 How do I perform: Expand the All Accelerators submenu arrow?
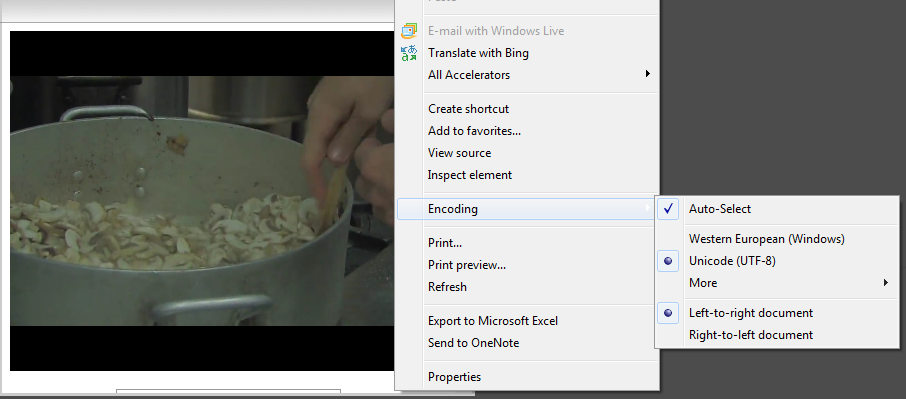click(648, 74)
